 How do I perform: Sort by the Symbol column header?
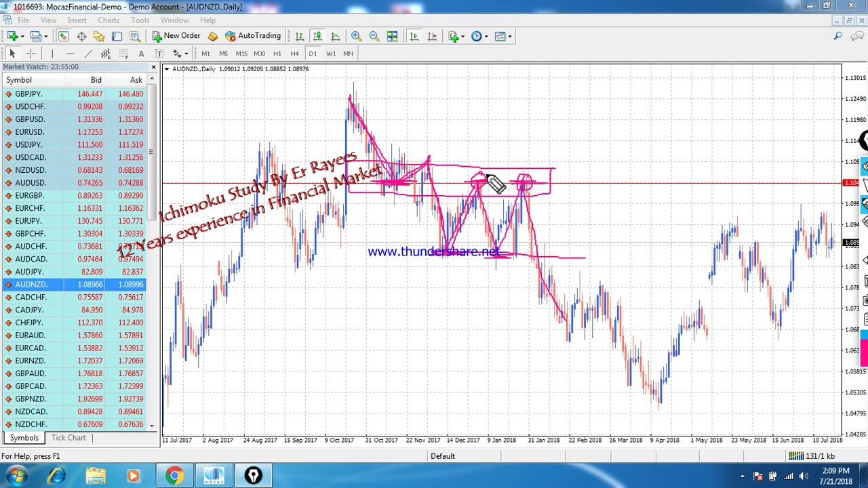(x=32, y=80)
